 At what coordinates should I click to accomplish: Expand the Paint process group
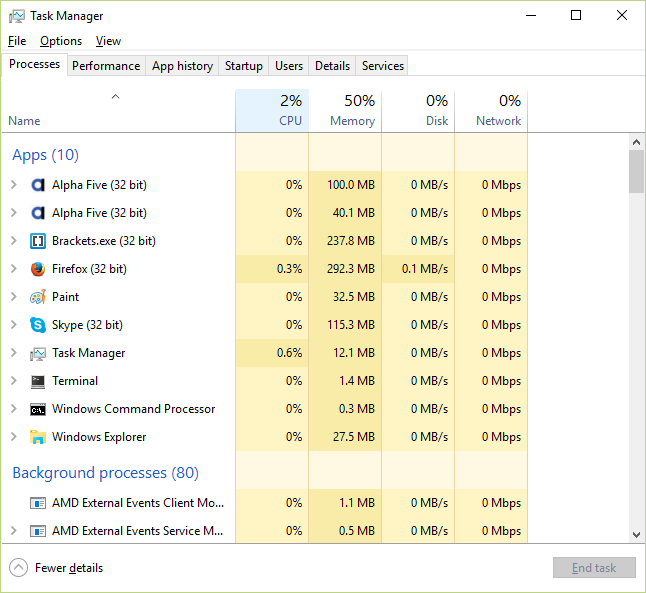coord(14,297)
